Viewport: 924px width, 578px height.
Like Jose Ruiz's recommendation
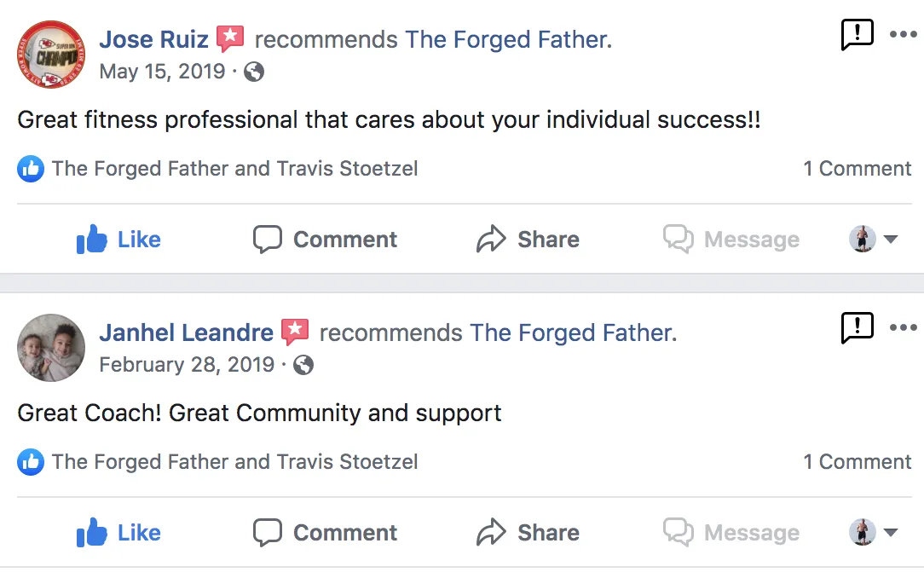point(118,240)
